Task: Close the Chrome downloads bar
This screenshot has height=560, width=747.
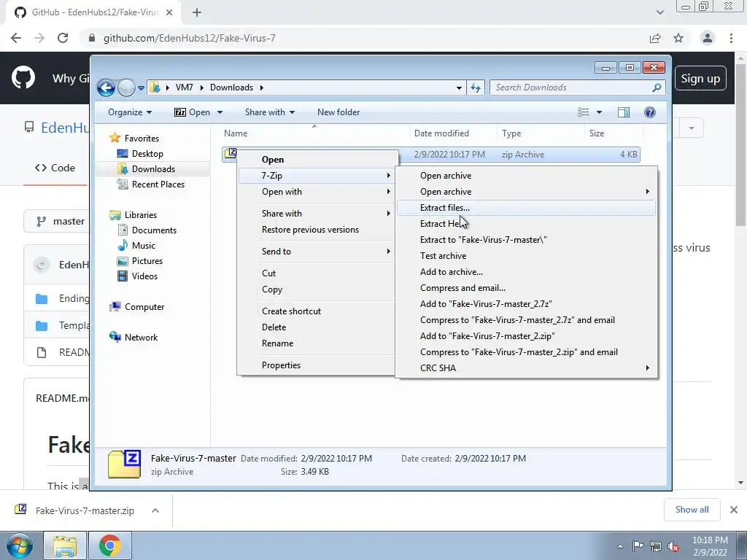Action: [x=734, y=510]
